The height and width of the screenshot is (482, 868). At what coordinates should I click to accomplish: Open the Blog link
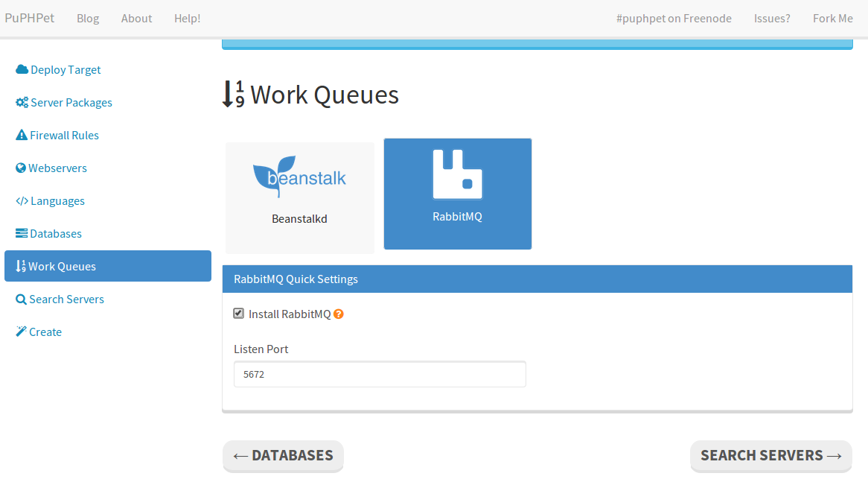coord(88,19)
